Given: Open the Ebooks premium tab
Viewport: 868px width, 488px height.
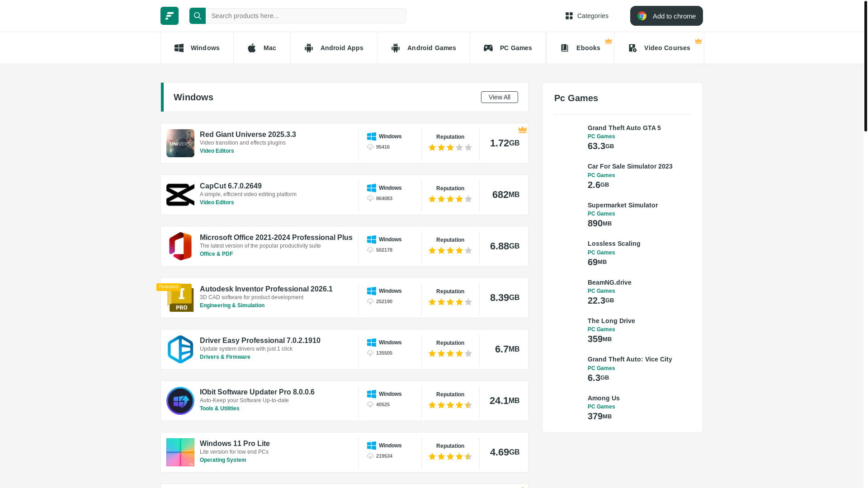Looking at the screenshot, I should (x=580, y=48).
